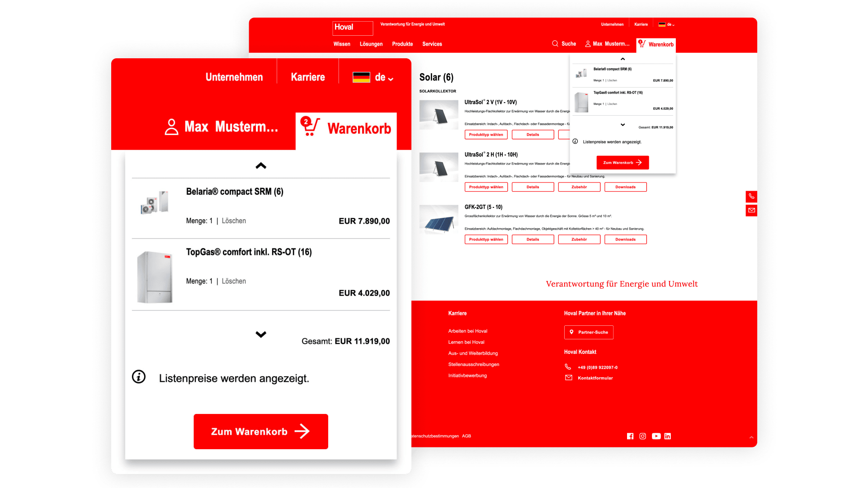The width and height of the screenshot is (868, 488).
Task: Click the phone contact icon on right sidebar
Action: pyautogui.click(x=751, y=197)
